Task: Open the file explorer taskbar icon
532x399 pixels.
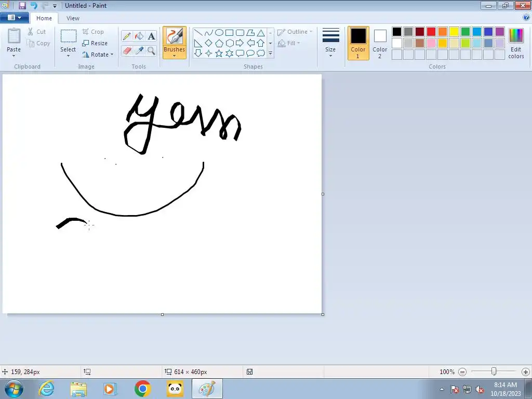Action: pos(78,389)
